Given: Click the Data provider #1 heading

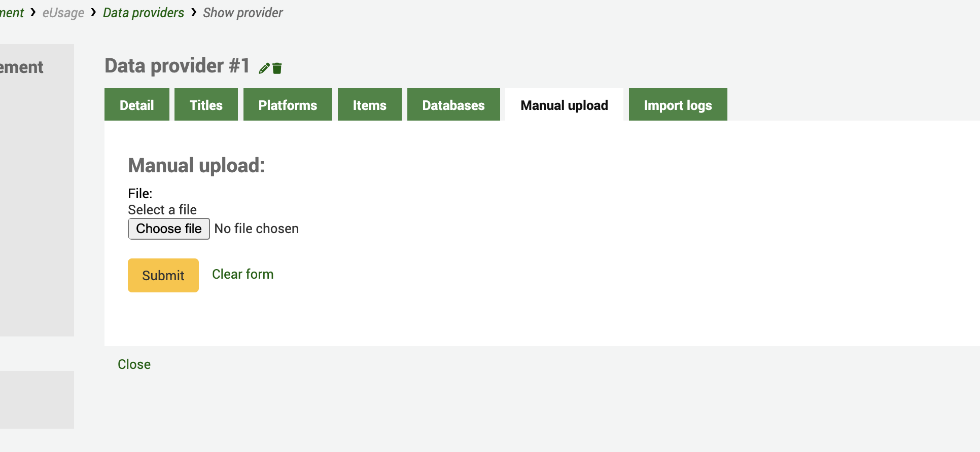Looking at the screenshot, I should [x=177, y=66].
